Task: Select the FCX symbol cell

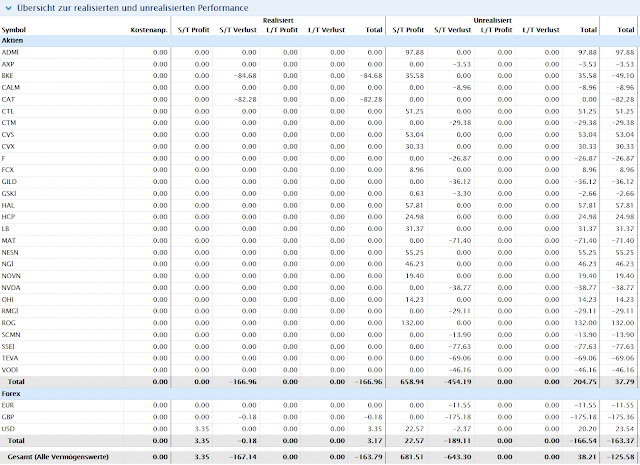Action: (7, 169)
